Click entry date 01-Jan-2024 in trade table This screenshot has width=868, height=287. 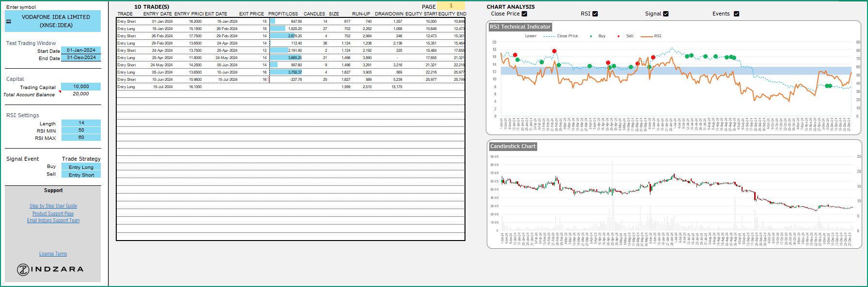point(162,21)
